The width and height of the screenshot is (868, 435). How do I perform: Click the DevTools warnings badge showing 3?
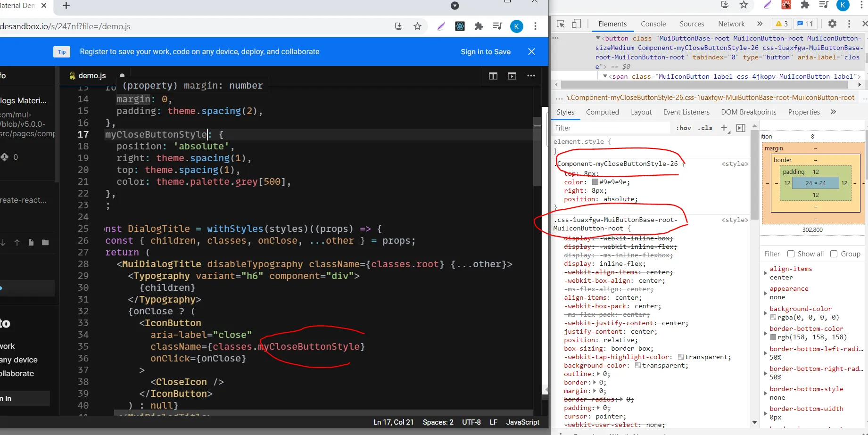[x=782, y=24]
